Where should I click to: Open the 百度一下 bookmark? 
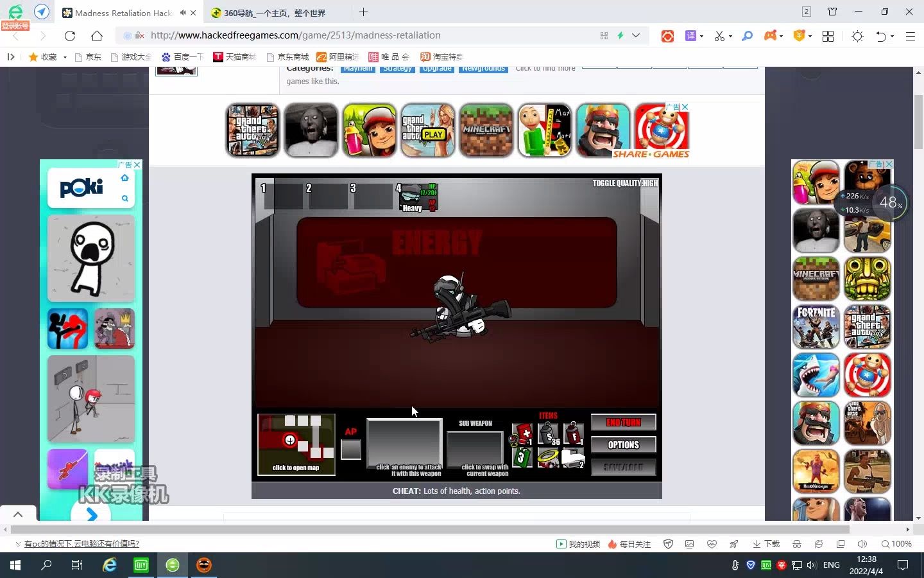pos(182,57)
